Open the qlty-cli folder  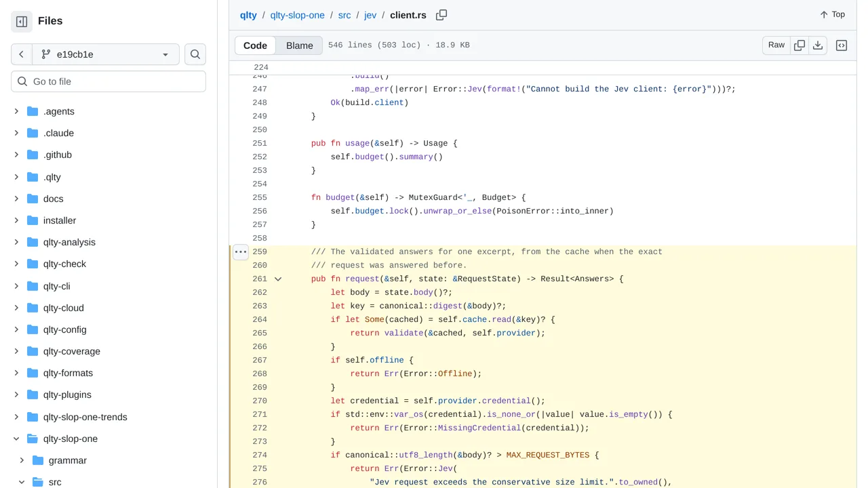56,286
